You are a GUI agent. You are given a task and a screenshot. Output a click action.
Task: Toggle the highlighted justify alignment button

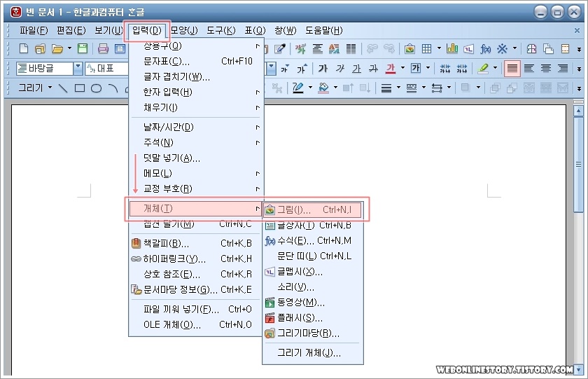click(x=512, y=68)
